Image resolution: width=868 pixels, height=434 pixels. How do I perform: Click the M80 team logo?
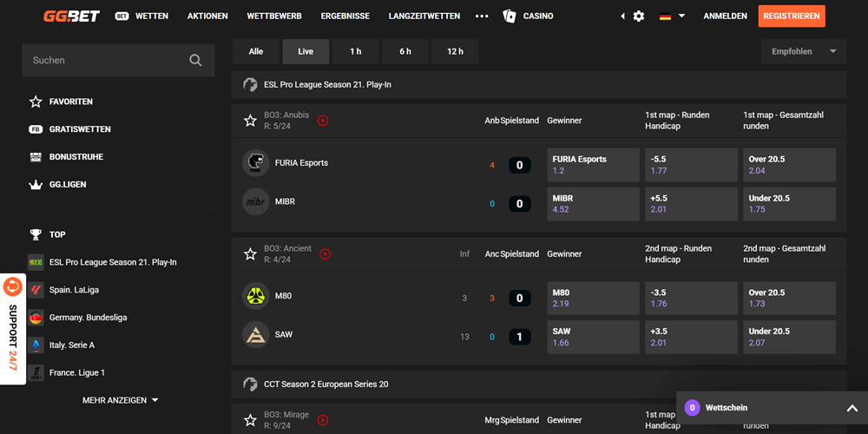click(256, 296)
